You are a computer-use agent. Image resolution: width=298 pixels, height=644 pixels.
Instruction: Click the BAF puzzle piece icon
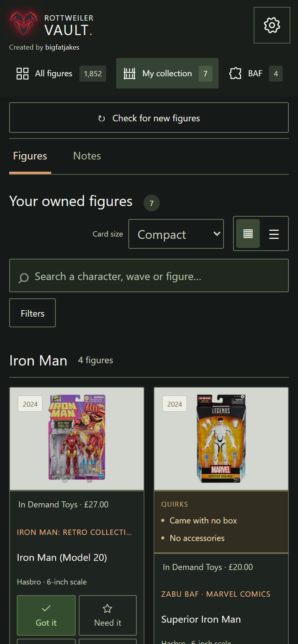pos(235,73)
